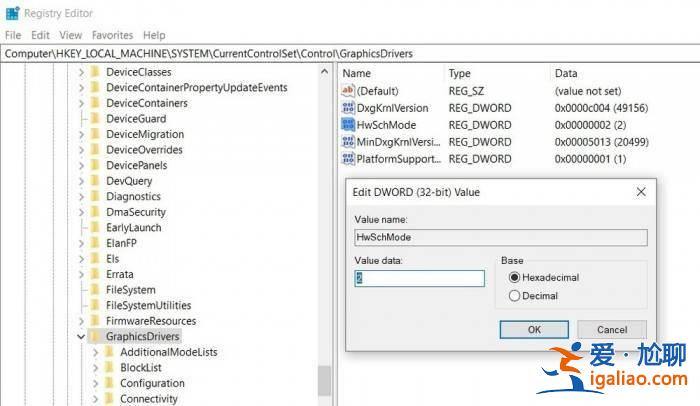Click the registry path address bar
This screenshot has width=700, height=406.
[x=350, y=54]
